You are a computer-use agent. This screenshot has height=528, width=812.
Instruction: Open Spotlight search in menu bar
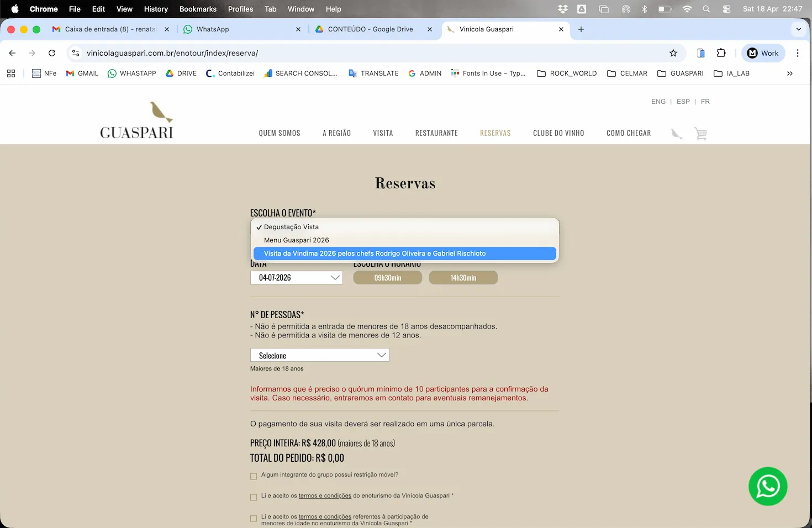coord(706,9)
